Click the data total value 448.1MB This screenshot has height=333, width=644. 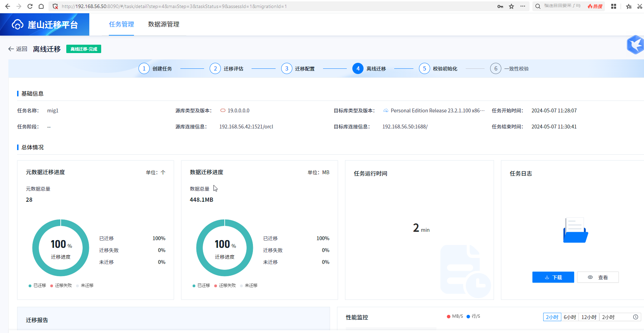click(201, 200)
